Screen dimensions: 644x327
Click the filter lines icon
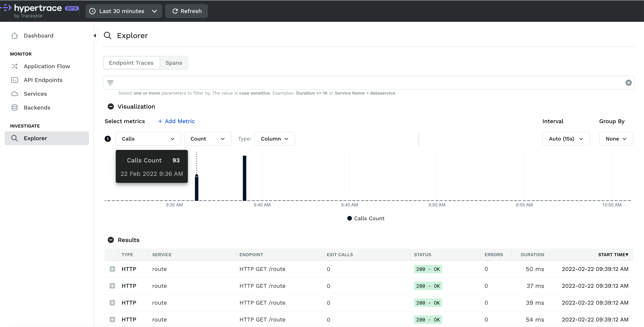[x=110, y=83]
